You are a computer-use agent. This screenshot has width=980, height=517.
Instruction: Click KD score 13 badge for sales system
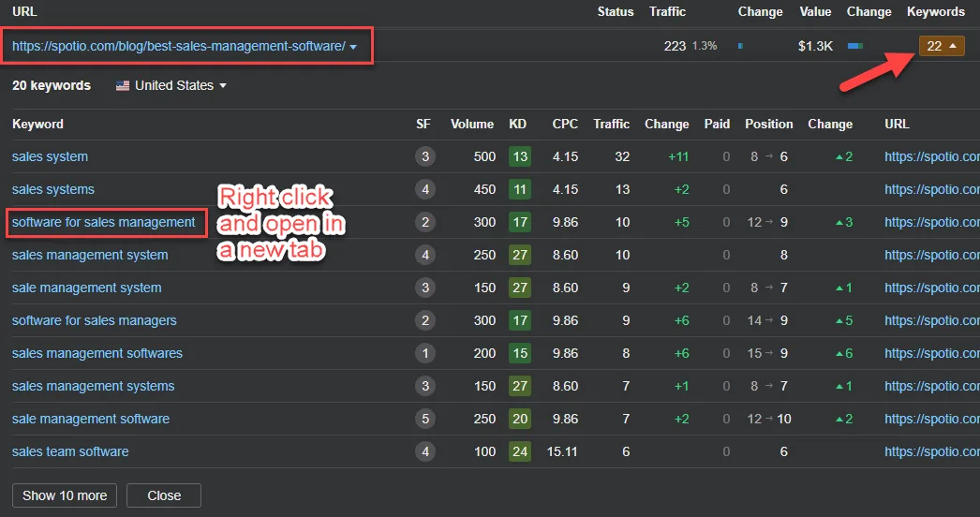(x=520, y=156)
